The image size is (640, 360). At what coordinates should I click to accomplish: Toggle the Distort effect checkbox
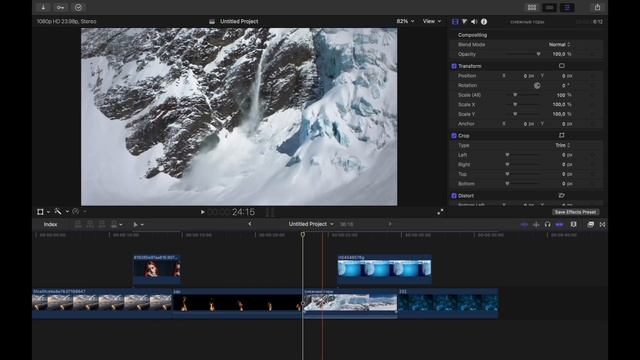pyautogui.click(x=454, y=196)
